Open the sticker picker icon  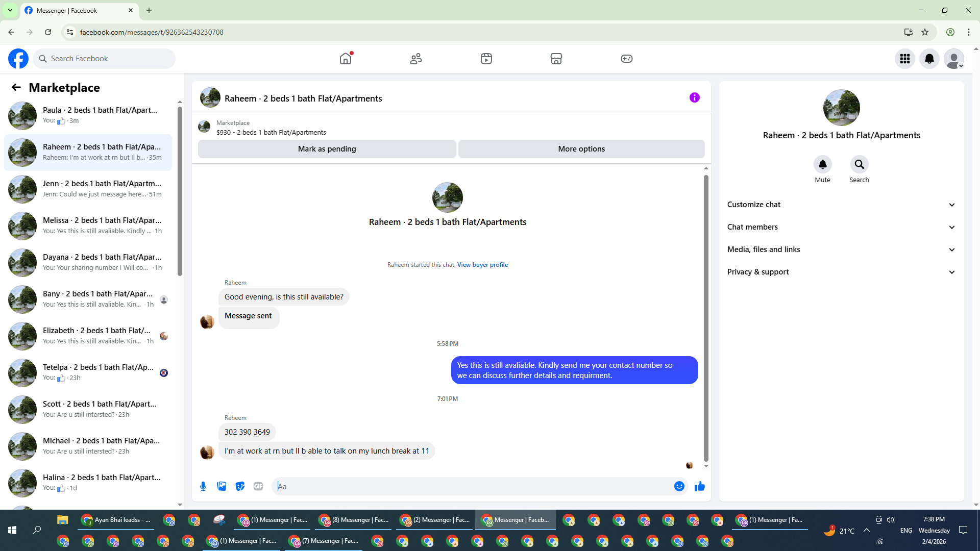click(240, 486)
